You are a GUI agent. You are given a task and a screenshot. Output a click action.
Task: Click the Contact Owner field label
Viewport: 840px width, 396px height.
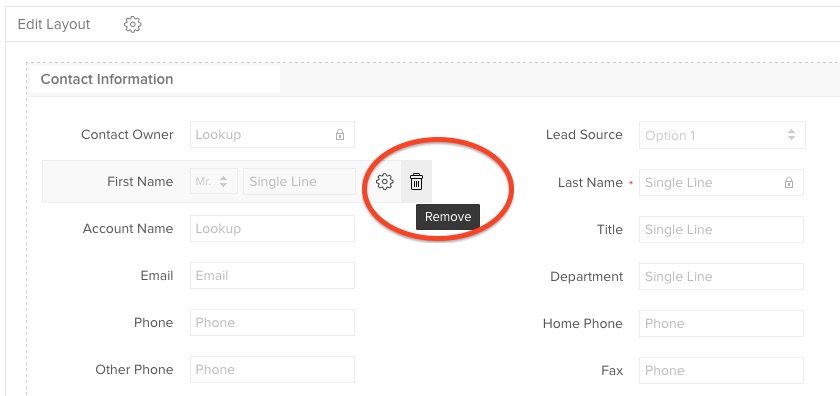coord(127,135)
